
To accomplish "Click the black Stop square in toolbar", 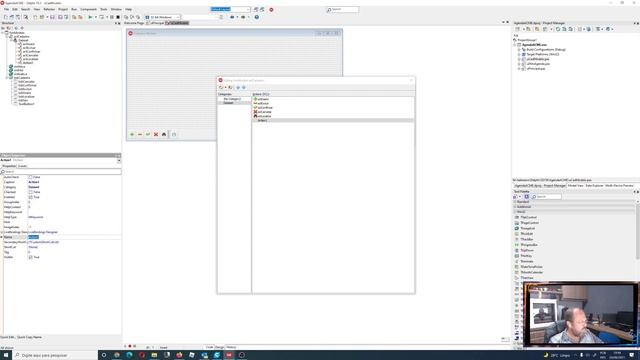I will [118, 17].
